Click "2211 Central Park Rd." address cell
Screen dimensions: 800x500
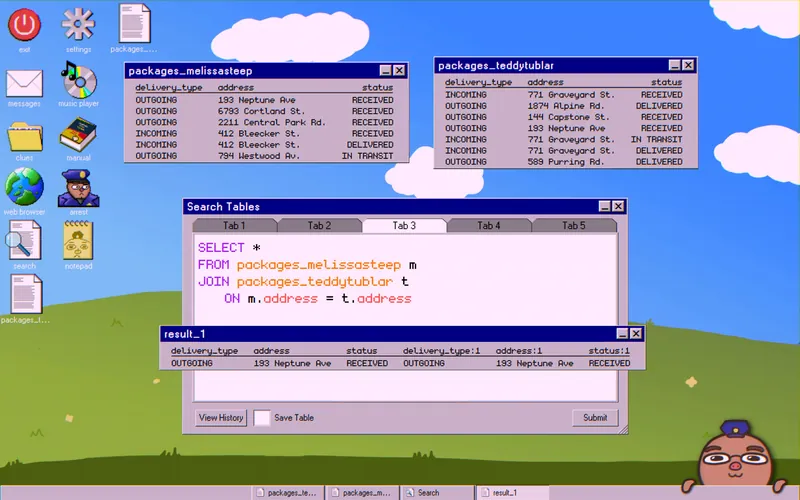(271, 122)
